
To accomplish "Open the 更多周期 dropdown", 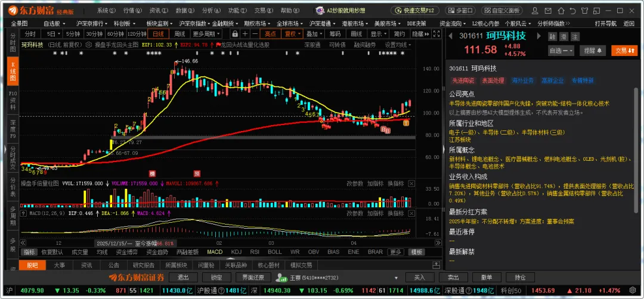I will pos(206,33).
